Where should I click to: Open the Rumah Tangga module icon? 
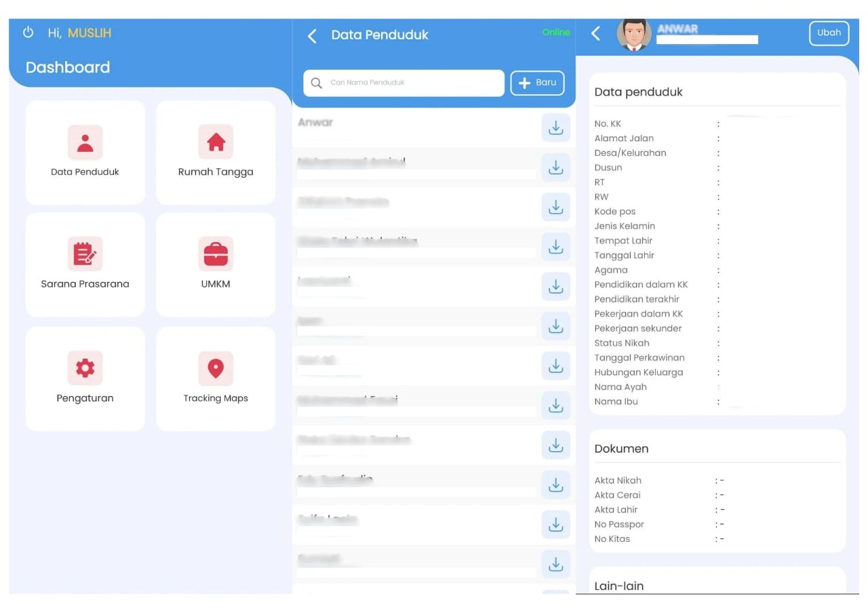point(215,142)
